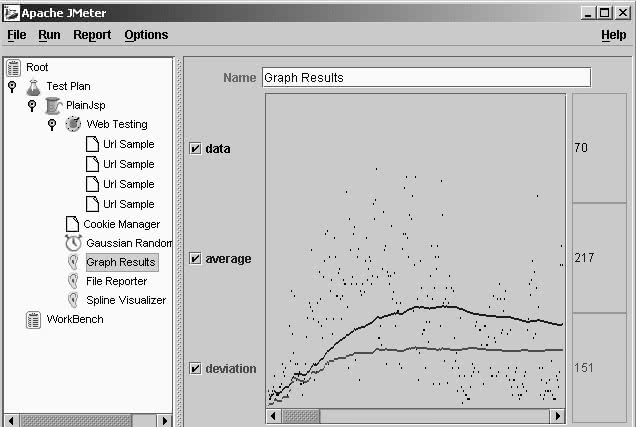Click the Graph Results listener ear icon
The width and height of the screenshot is (636, 427).
[73, 262]
